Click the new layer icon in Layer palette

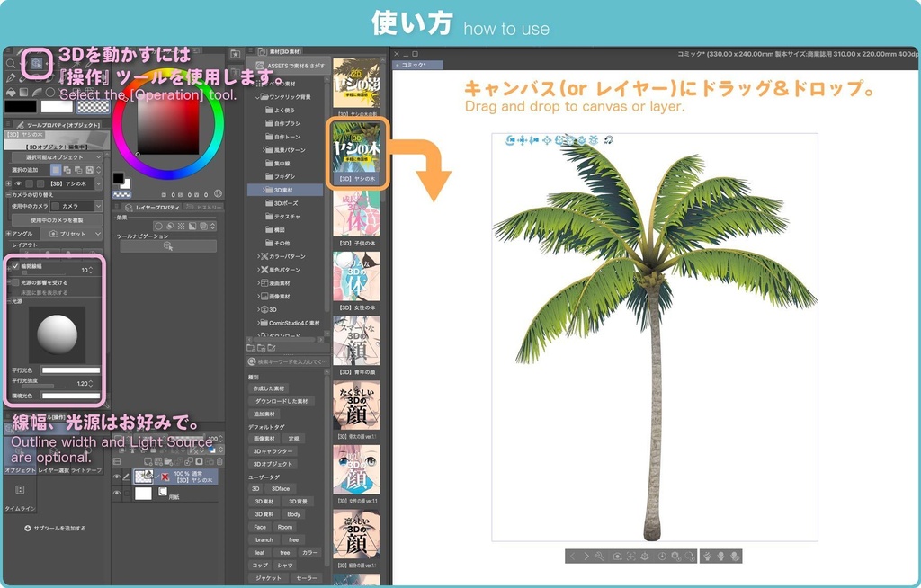148,461
